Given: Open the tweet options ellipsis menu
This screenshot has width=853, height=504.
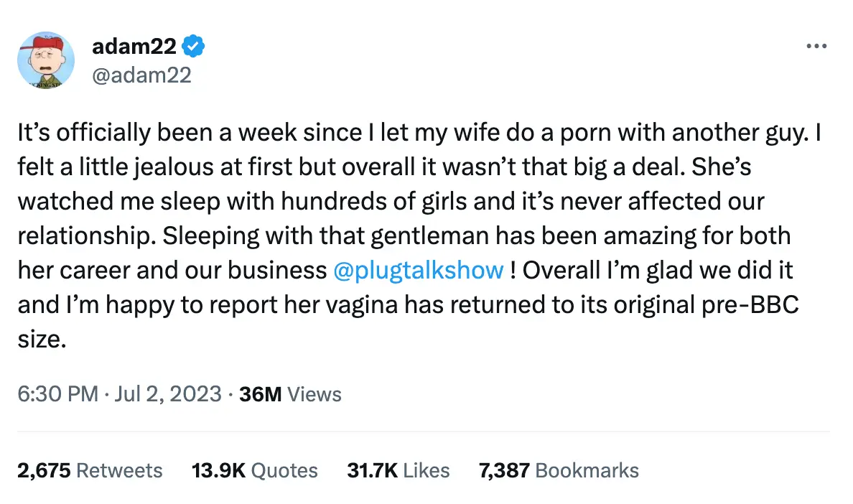Looking at the screenshot, I should coord(817,45).
